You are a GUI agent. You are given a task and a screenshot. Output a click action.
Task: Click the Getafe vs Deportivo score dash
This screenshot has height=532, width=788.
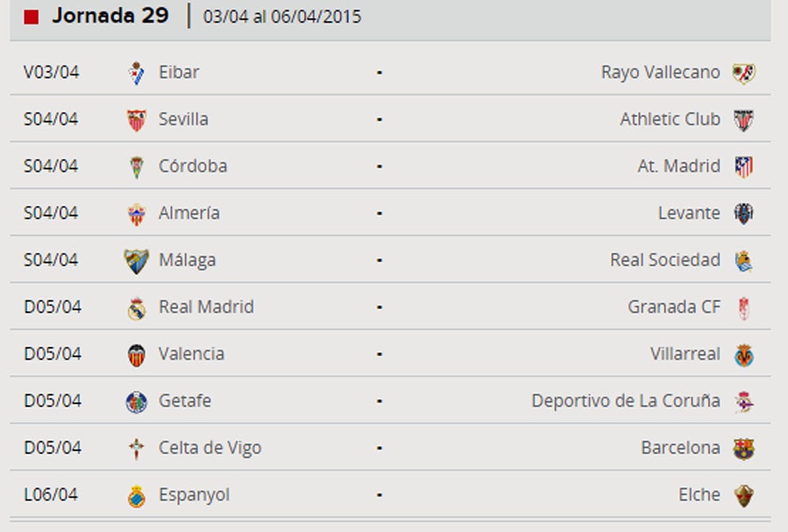click(x=379, y=401)
